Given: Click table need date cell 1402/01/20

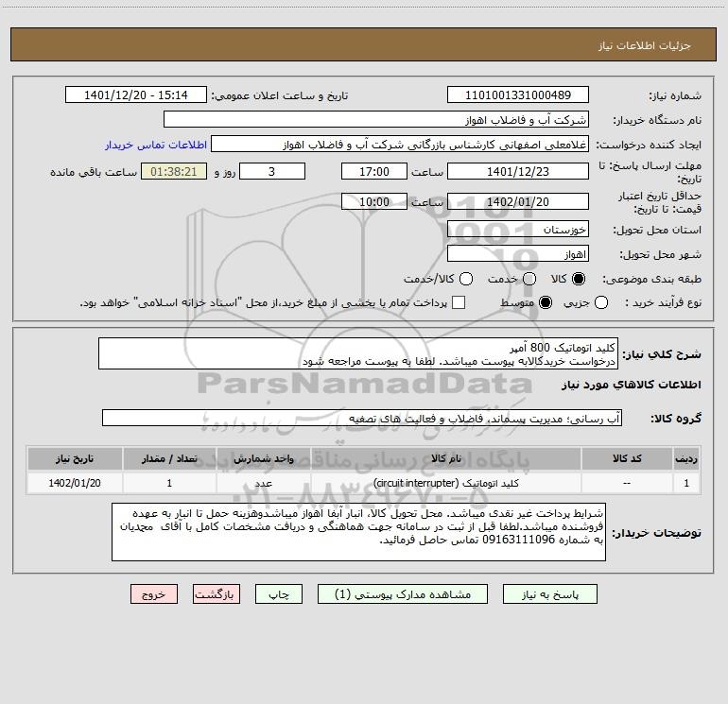Looking at the screenshot, I should pyautogui.click(x=75, y=483).
